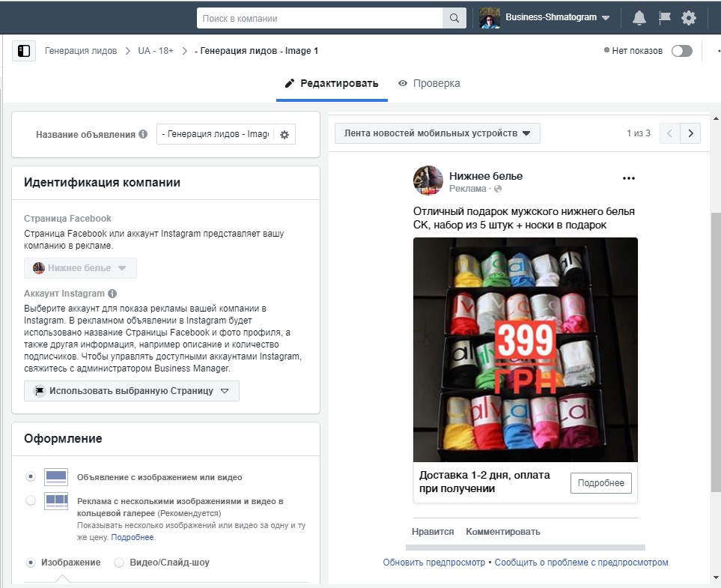Open the notifications bell
Viewport: 721px width, 588px height.
[639, 18]
